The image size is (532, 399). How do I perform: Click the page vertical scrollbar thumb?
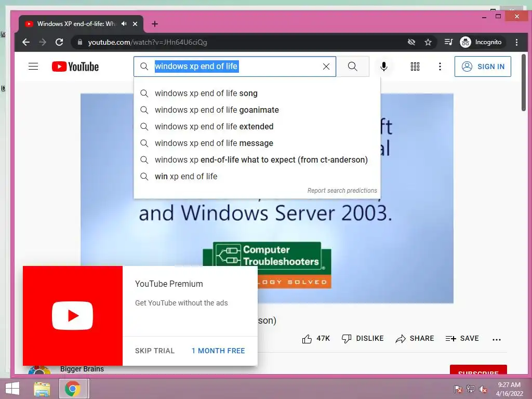524,83
